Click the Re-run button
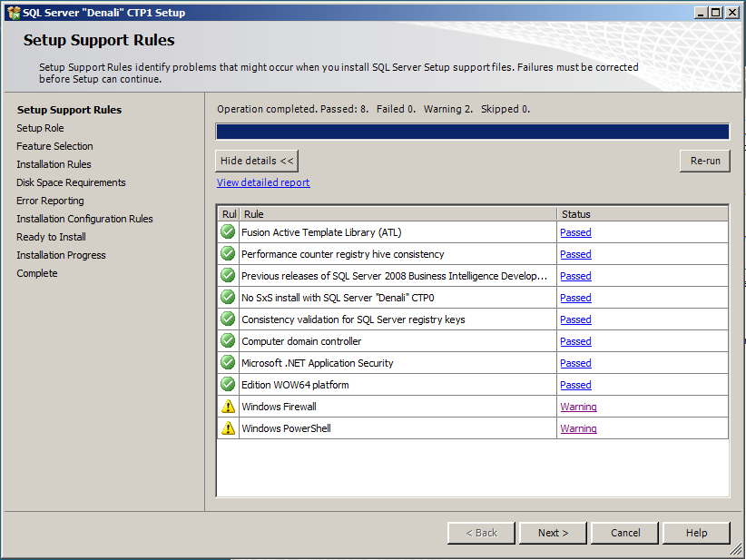The width and height of the screenshot is (746, 560). [x=705, y=160]
